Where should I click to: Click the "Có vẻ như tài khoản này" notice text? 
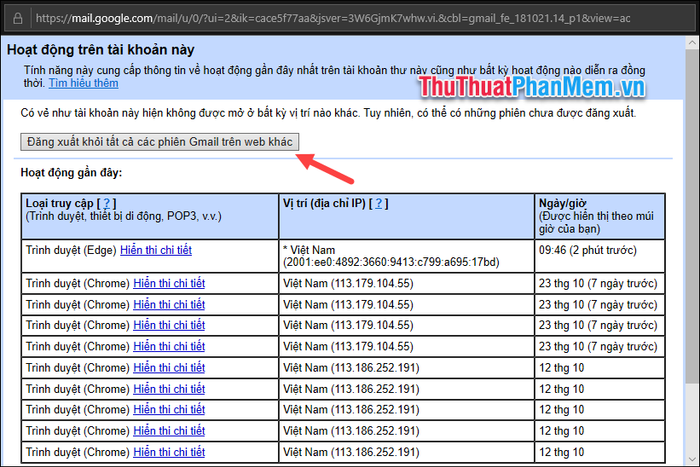328,113
